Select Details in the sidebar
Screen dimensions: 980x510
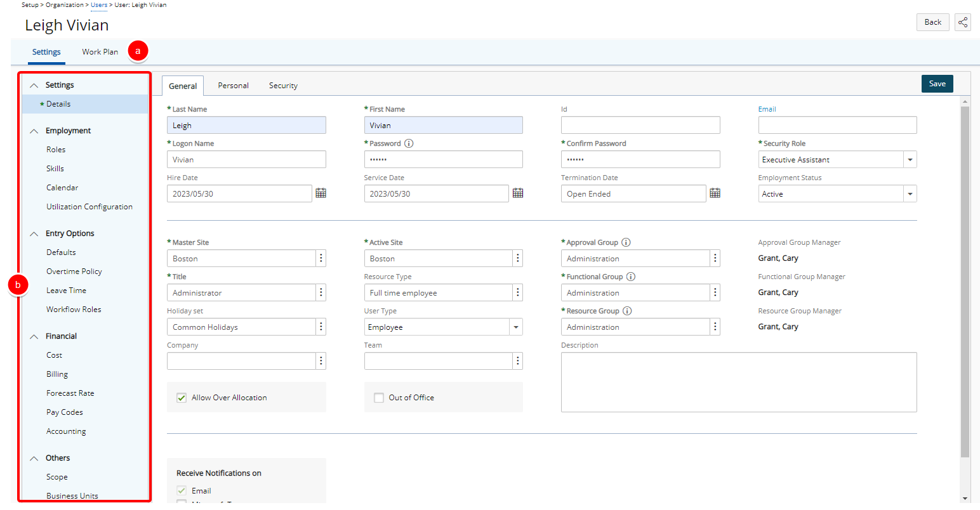pos(58,104)
